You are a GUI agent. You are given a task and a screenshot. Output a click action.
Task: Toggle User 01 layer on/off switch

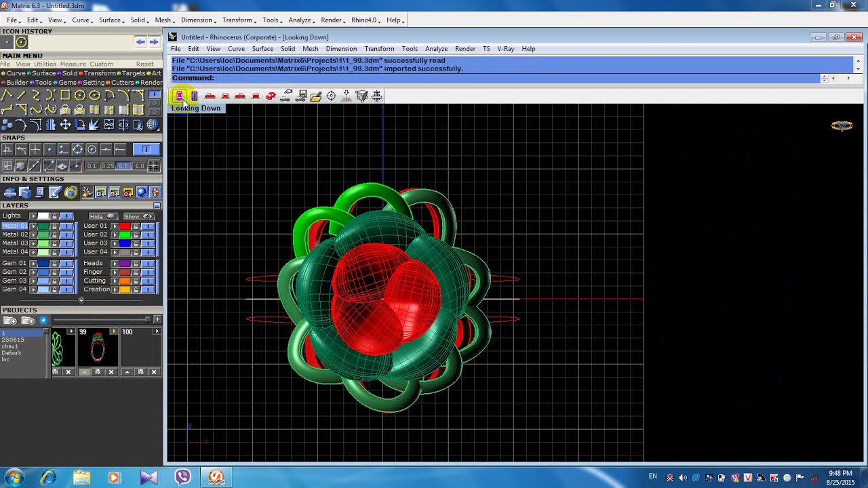(x=148, y=226)
